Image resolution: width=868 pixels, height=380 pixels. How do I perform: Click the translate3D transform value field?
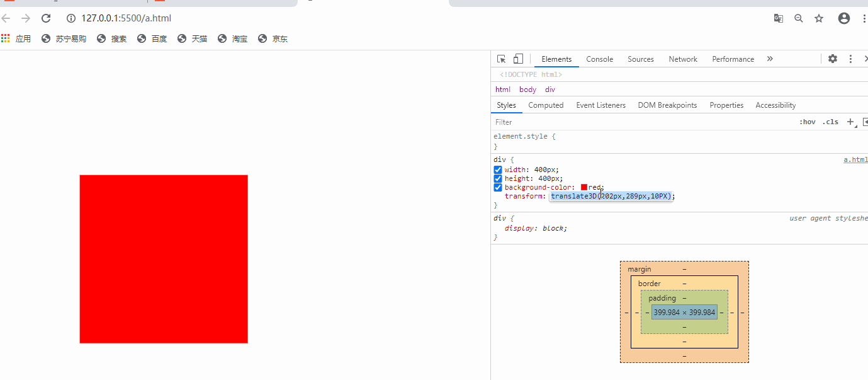611,196
